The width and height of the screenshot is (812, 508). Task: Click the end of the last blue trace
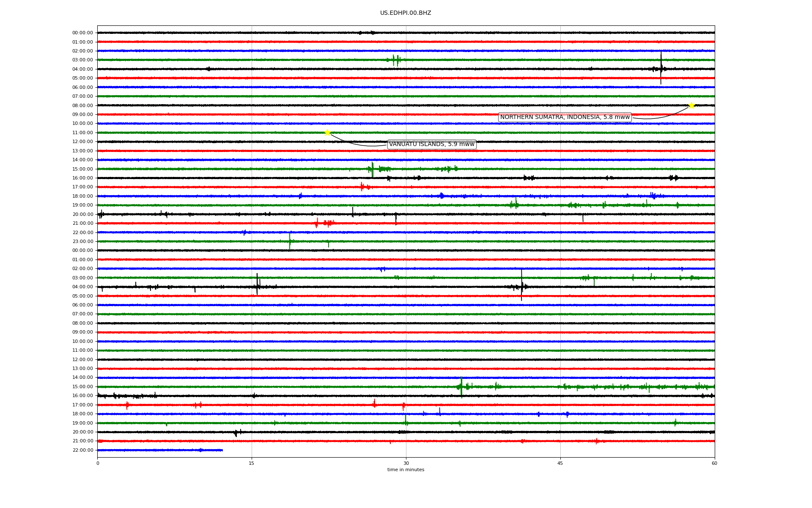pyautogui.click(x=222, y=450)
